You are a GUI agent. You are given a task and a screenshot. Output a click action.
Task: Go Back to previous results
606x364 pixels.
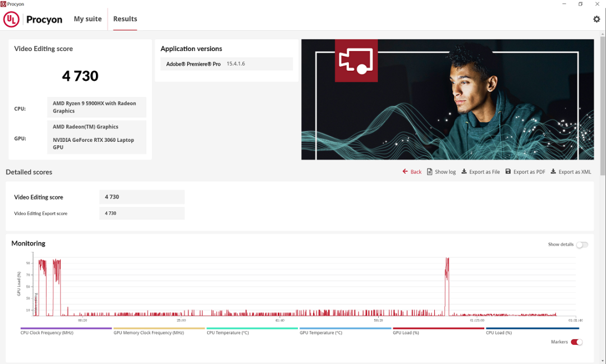(412, 172)
